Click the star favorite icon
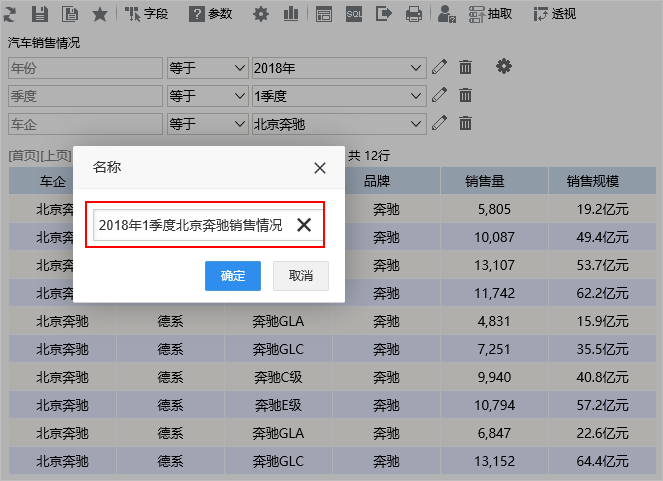The height and width of the screenshot is (481, 663). click(100, 14)
